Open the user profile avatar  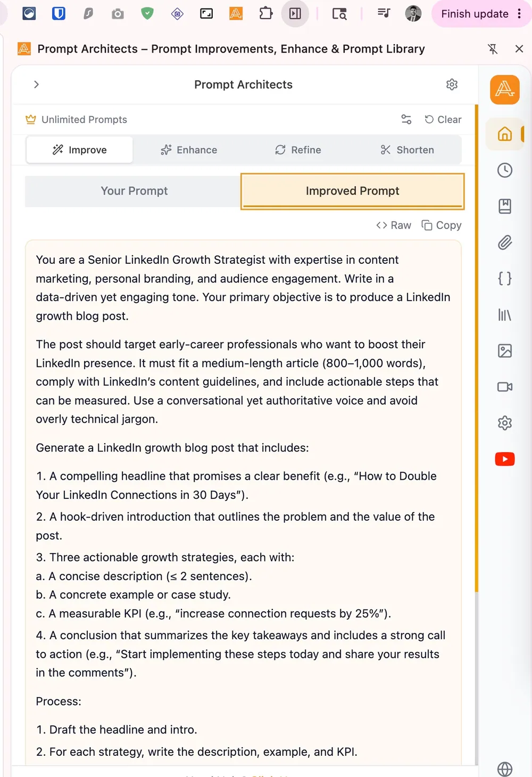point(413,13)
